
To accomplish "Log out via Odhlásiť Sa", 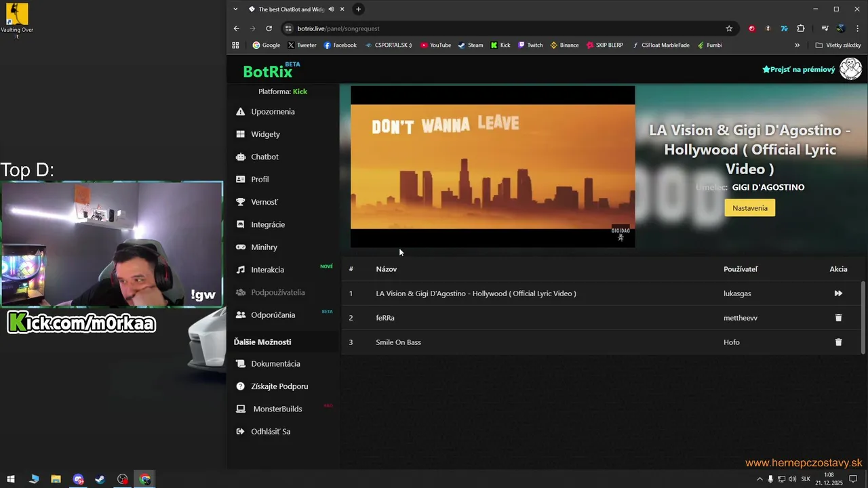I will (x=271, y=432).
